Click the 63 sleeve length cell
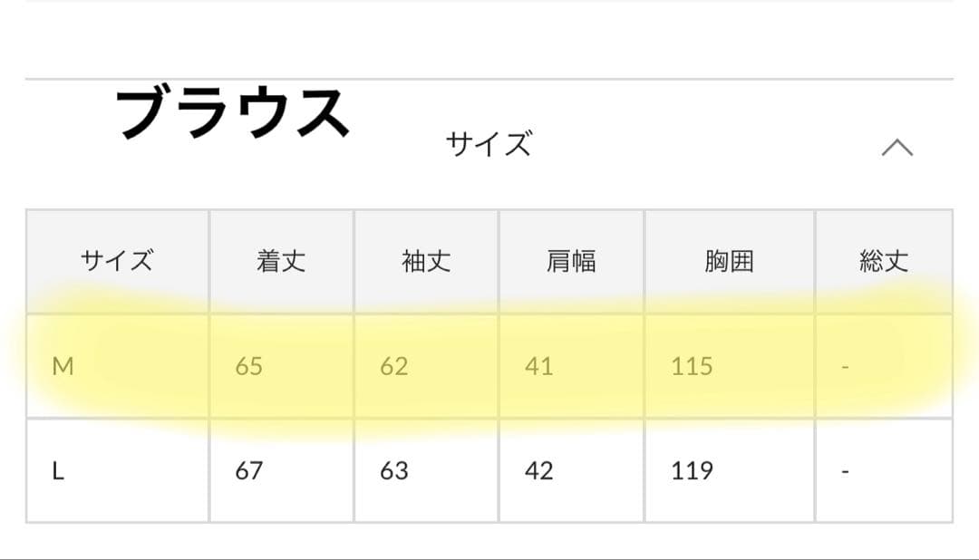Image resolution: width=979 pixels, height=560 pixels. coord(393,471)
